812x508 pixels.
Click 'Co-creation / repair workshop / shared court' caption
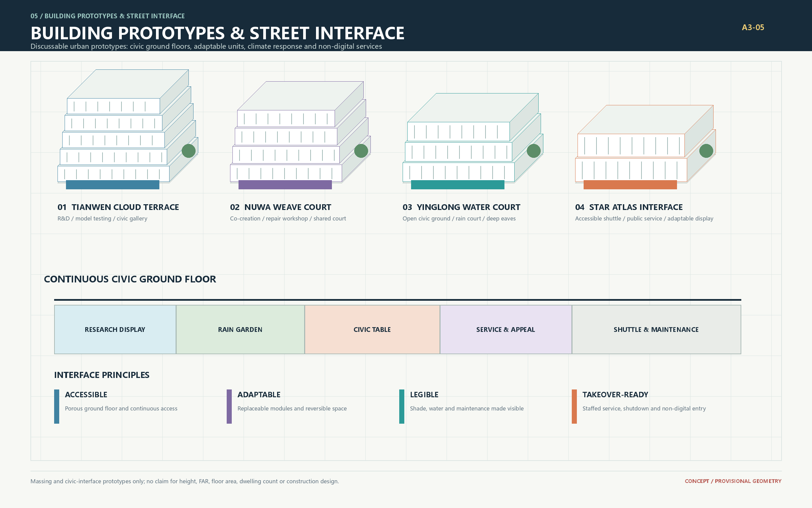point(288,218)
